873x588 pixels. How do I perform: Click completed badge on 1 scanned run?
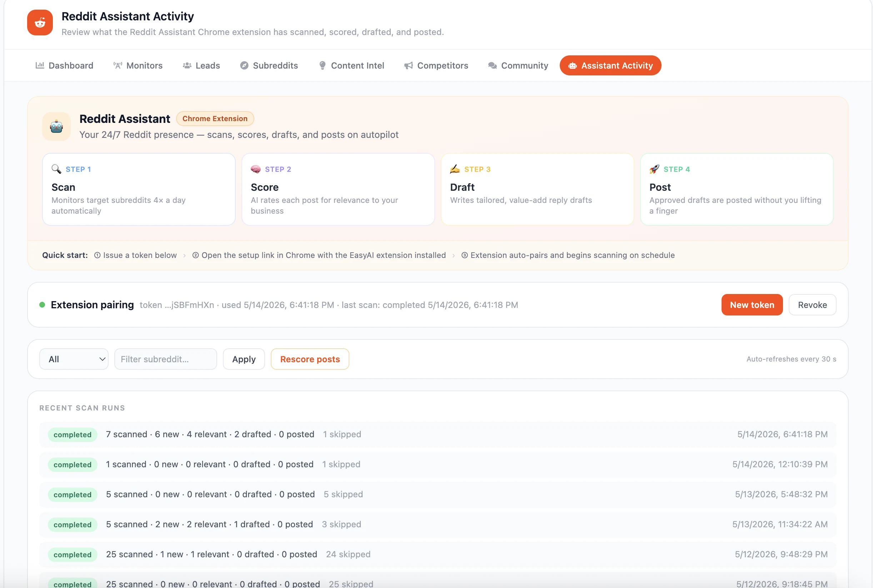[x=73, y=465]
